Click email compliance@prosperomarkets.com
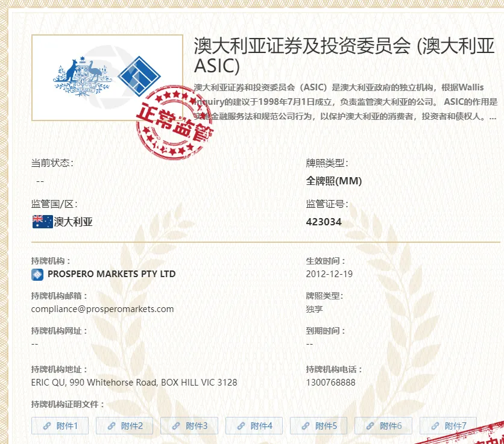The width and height of the screenshot is (504, 444). click(102, 309)
